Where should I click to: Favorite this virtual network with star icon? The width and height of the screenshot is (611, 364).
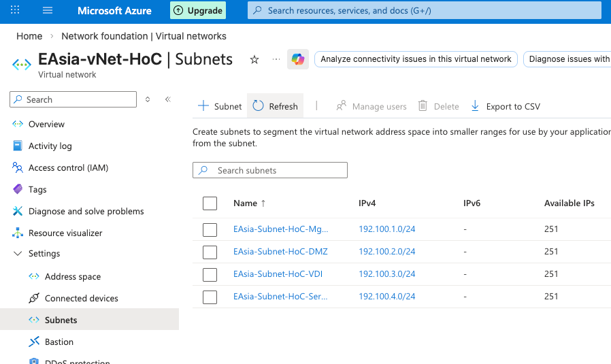point(254,60)
